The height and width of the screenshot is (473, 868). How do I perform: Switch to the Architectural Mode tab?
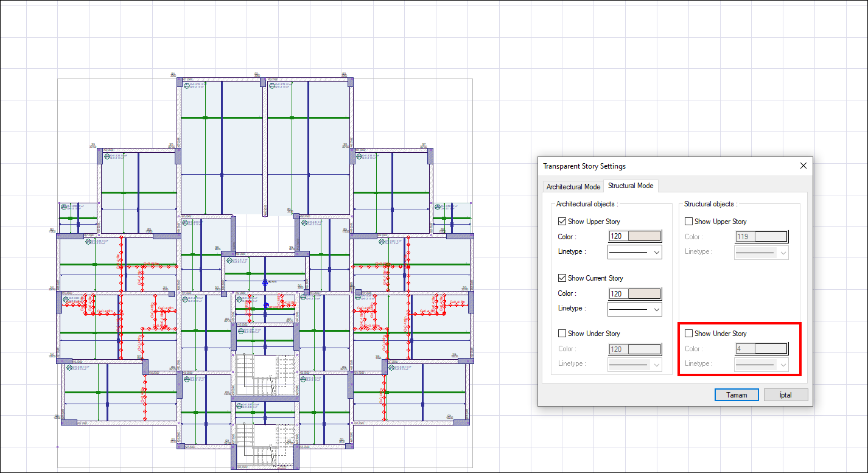tap(573, 187)
